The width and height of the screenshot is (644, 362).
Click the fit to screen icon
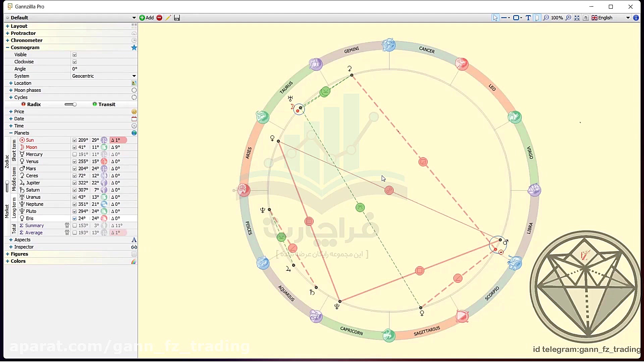click(x=577, y=18)
